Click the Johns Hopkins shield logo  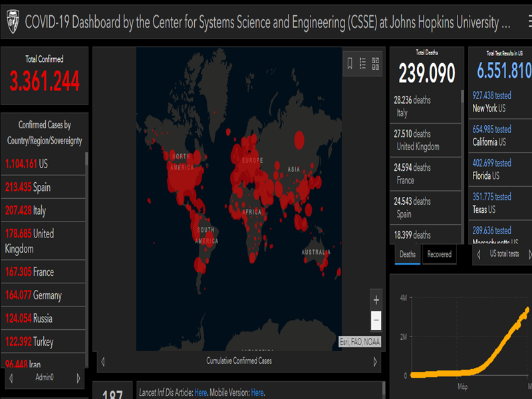pos(13,22)
